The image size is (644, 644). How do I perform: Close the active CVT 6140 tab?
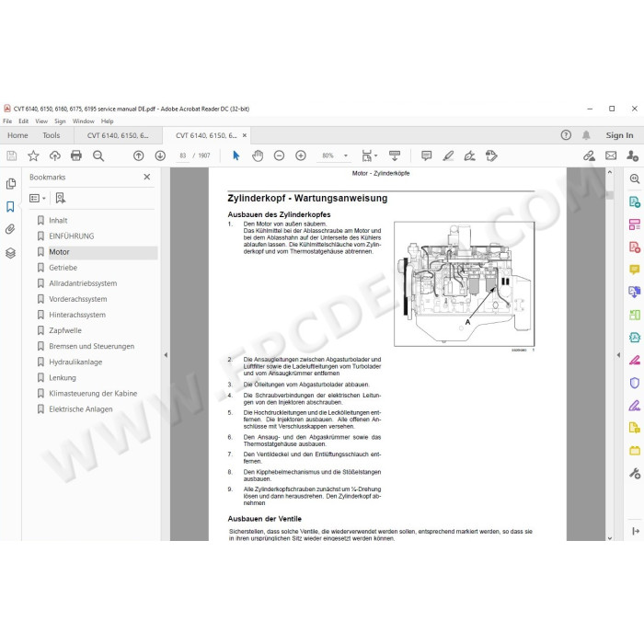245,135
